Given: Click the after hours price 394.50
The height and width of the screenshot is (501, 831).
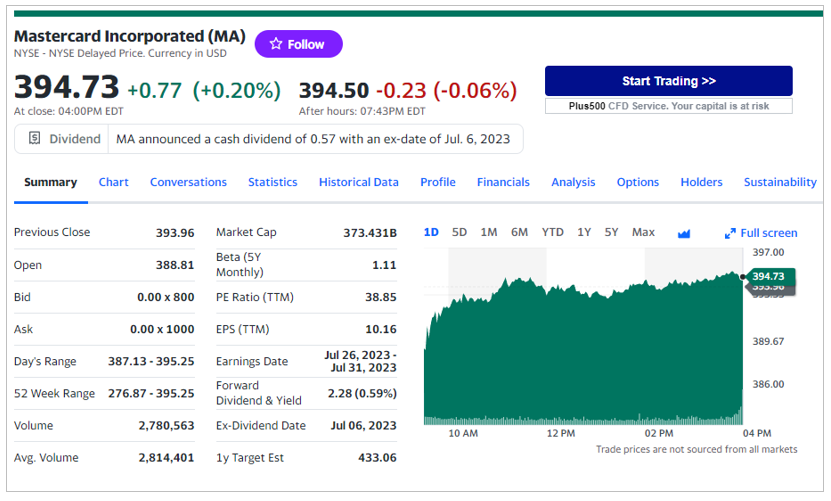Looking at the screenshot, I should [x=334, y=91].
